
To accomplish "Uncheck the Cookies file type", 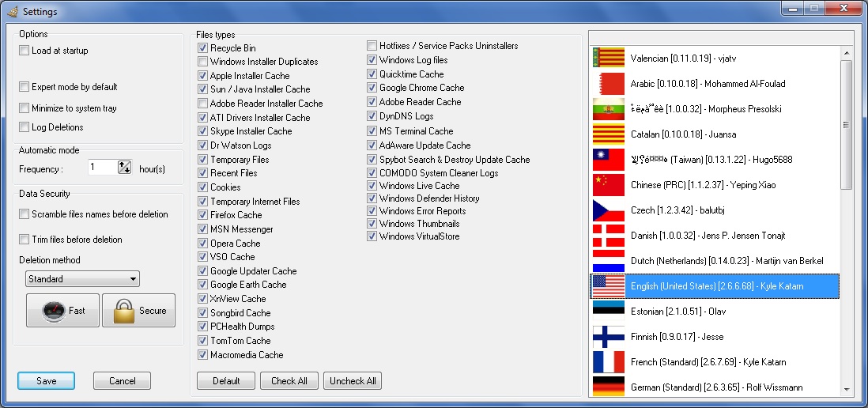I will pos(202,187).
